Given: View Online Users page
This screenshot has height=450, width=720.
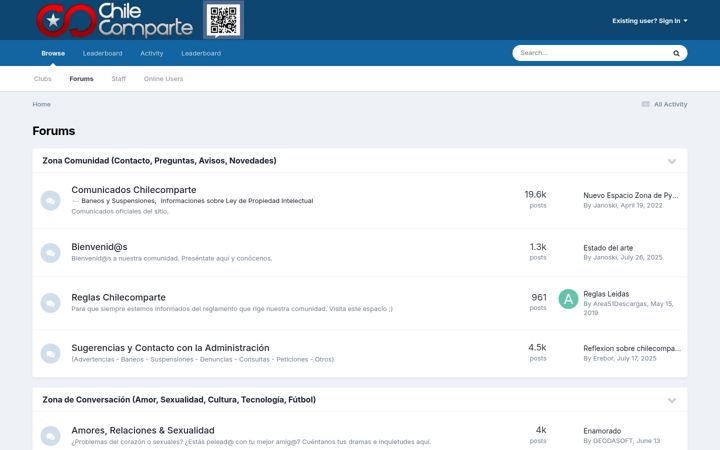Looking at the screenshot, I should [x=163, y=79].
